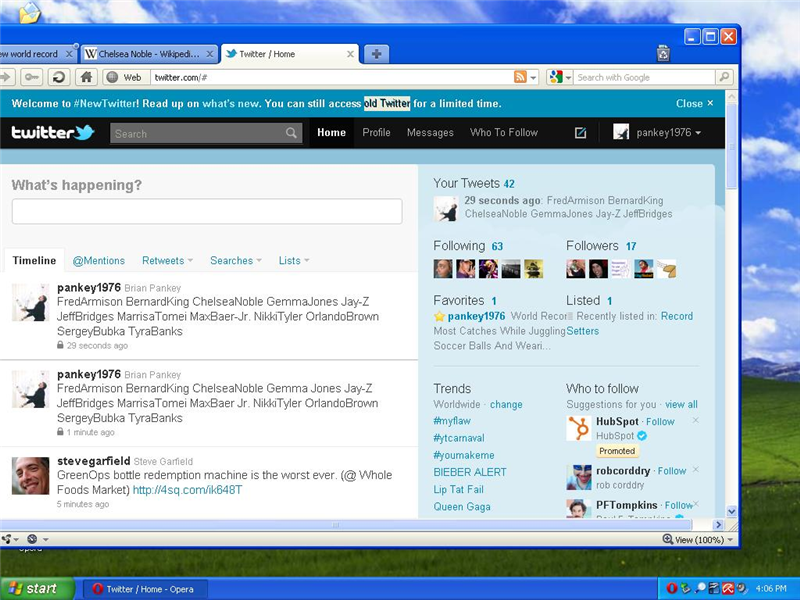Follow PFTompkins

679,505
